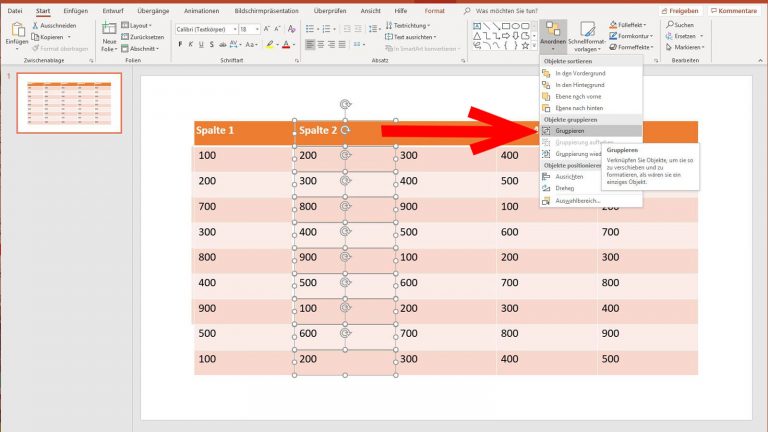Open the Zwischenablage dialog launcher

tap(91, 61)
